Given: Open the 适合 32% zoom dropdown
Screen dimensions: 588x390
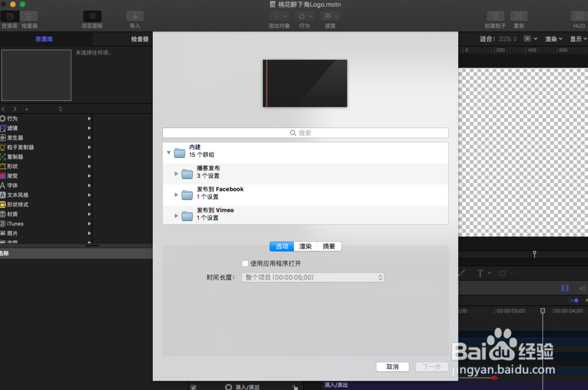Looking at the screenshot, I should coord(508,39).
